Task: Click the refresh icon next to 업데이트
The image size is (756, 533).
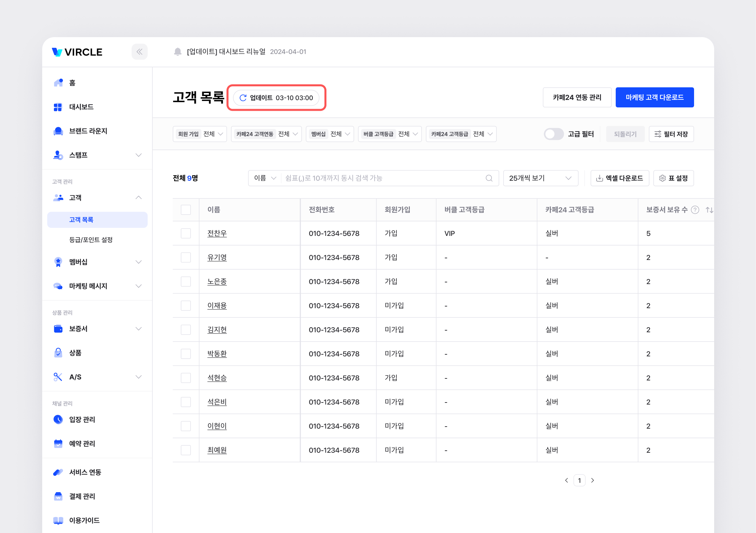Action: click(243, 98)
